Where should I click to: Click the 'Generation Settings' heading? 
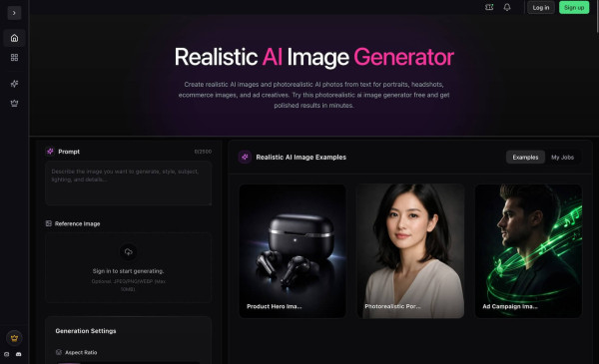click(86, 331)
